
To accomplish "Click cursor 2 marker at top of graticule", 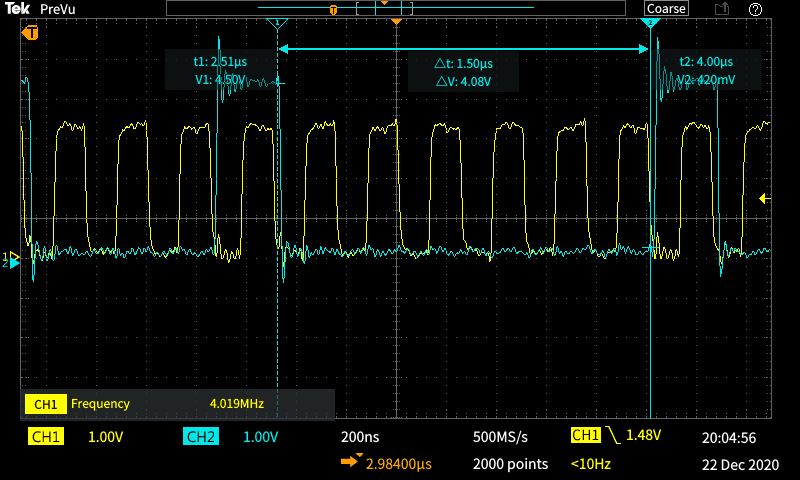I will pyautogui.click(x=650, y=23).
